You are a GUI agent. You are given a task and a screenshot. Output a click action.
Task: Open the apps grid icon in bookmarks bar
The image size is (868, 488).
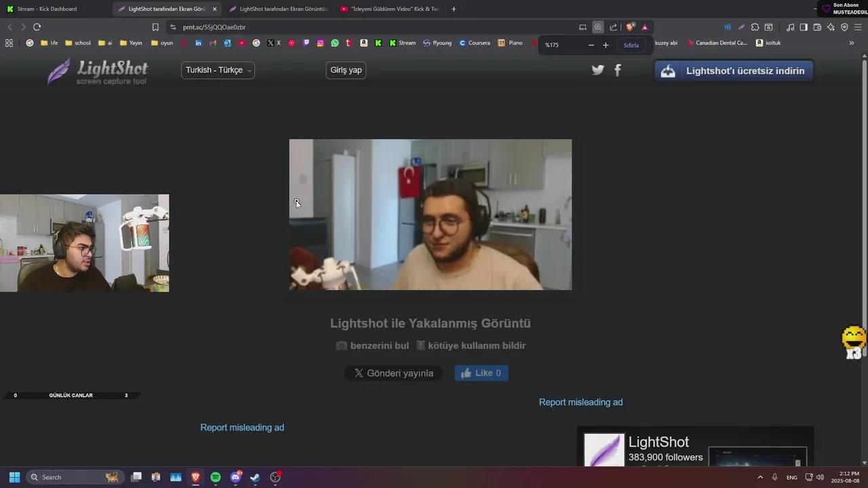[9, 43]
